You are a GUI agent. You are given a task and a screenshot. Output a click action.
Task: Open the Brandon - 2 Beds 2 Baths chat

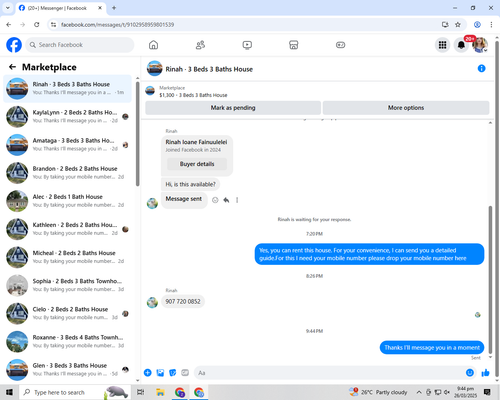(x=67, y=173)
